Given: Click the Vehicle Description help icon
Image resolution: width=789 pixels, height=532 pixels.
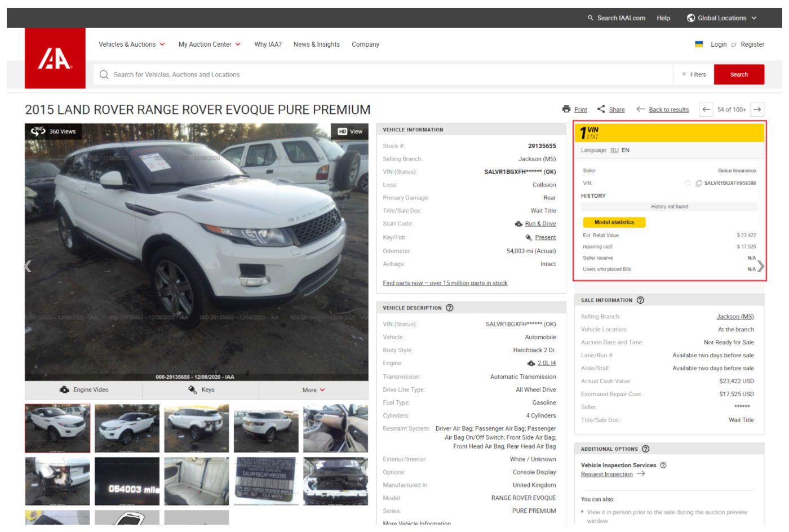Looking at the screenshot, I should coord(450,308).
